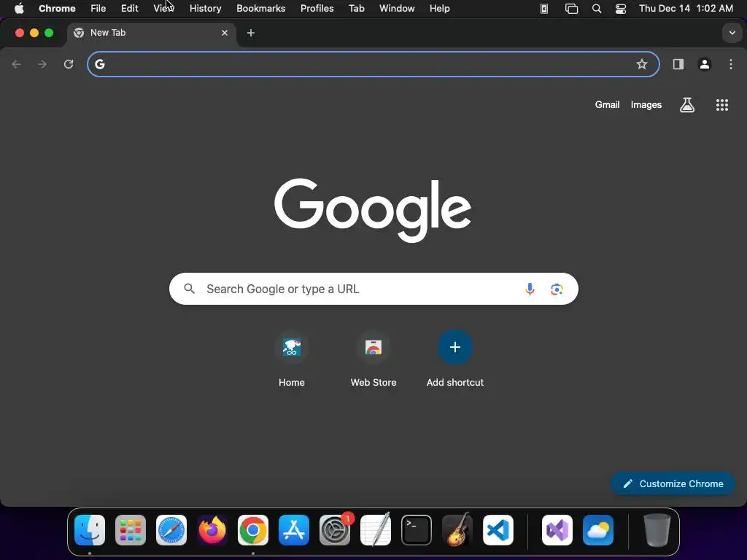
Task: Reload the current page
Action: coord(69,64)
